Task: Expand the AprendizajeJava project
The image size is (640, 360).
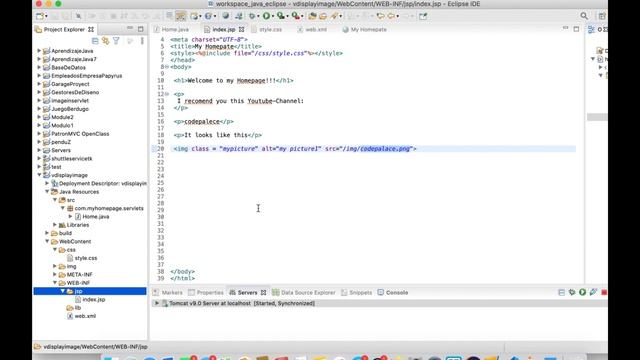Action: 39,51
